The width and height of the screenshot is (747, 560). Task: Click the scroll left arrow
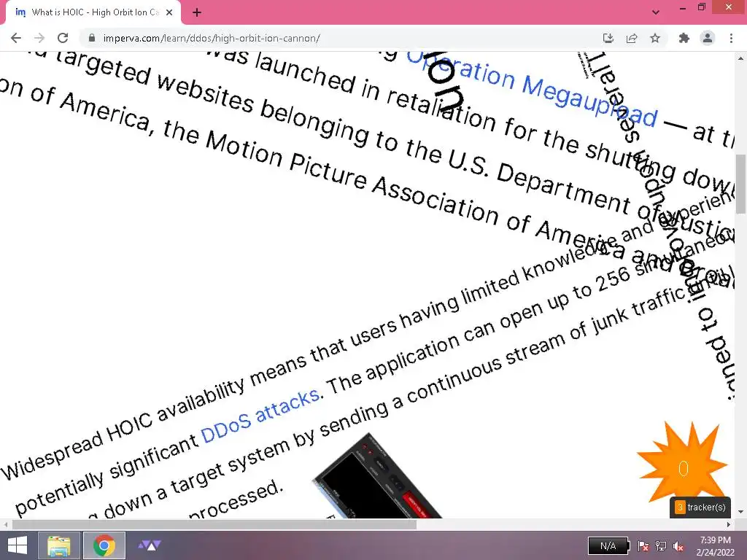5,525
